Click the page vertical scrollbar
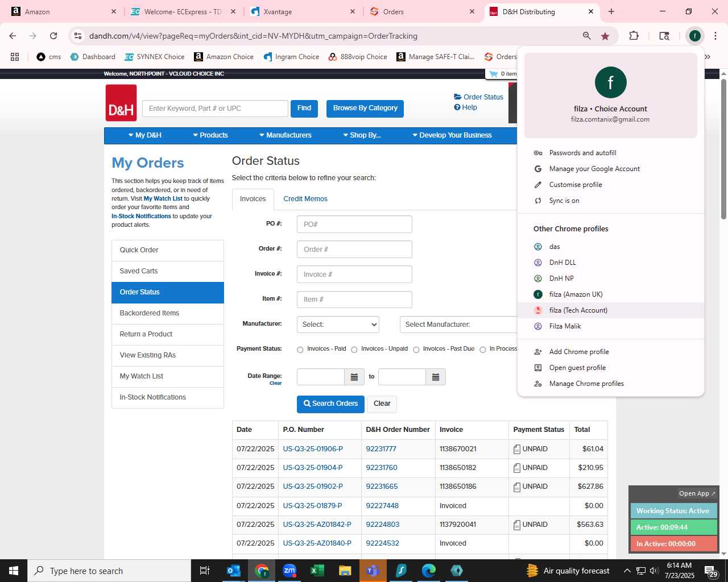Viewport: 728px width, 582px height. coord(723,149)
